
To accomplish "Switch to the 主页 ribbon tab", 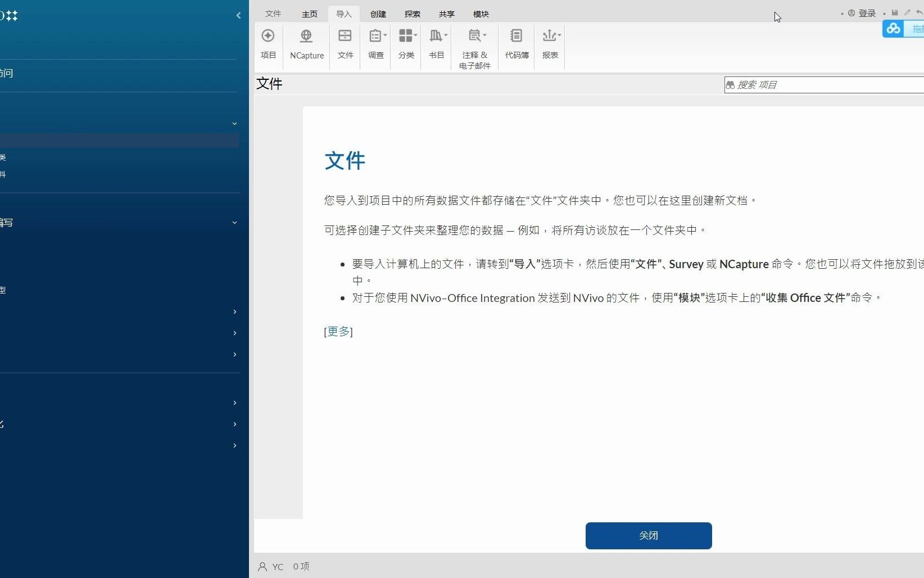I will pos(310,13).
